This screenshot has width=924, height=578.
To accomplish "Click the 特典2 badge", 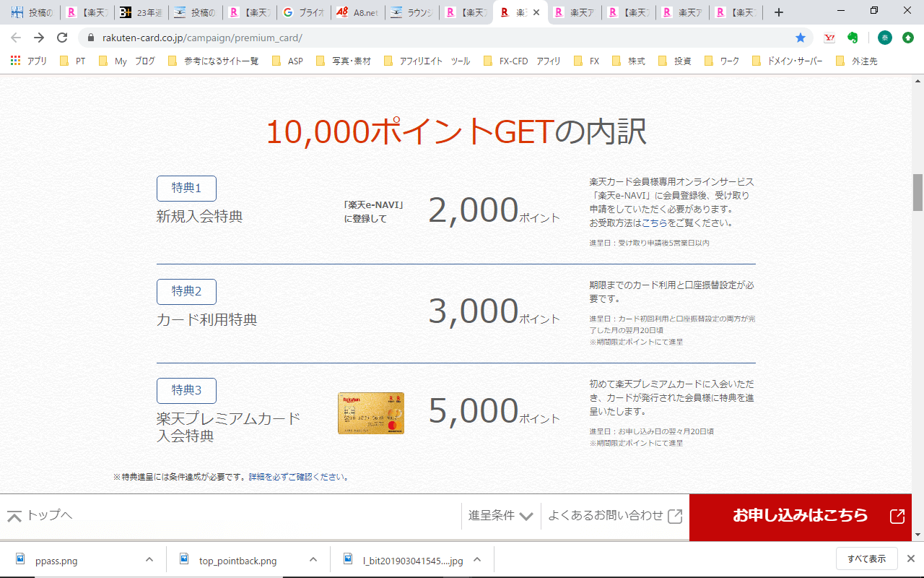I will (186, 291).
